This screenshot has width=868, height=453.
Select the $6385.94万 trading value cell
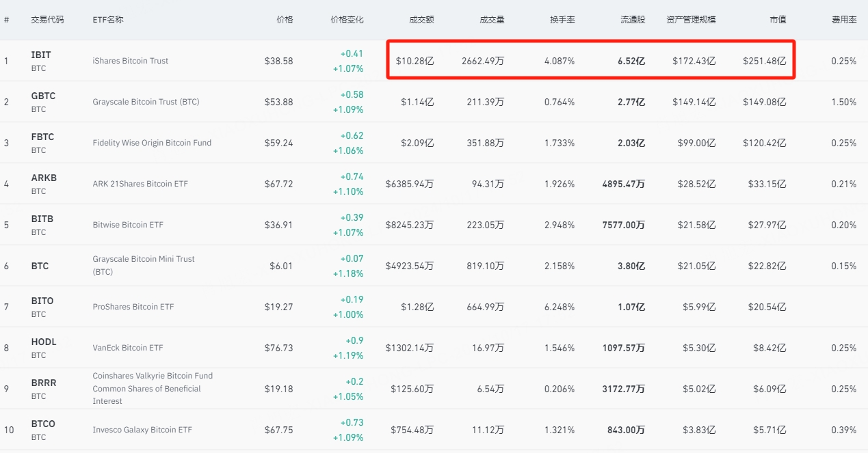pos(410,184)
